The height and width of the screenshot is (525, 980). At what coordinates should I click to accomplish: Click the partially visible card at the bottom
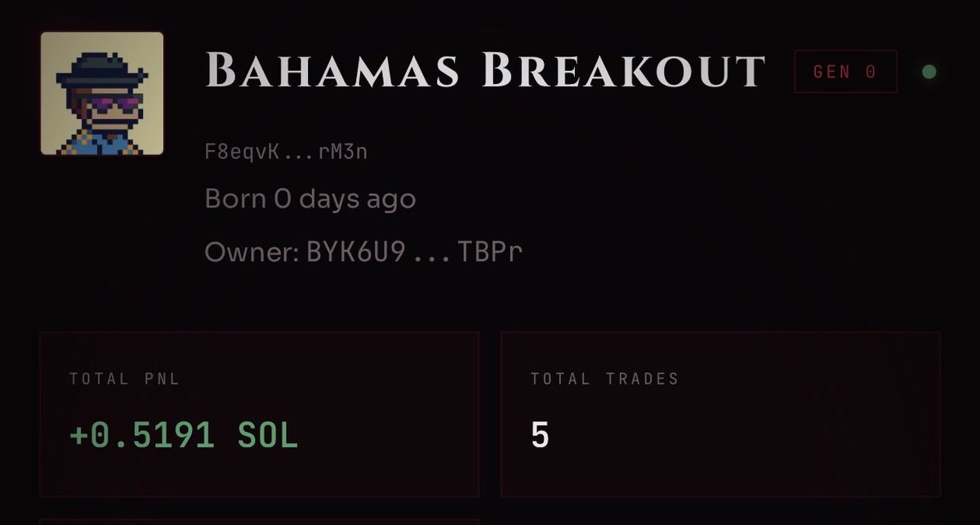coord(259,521)
